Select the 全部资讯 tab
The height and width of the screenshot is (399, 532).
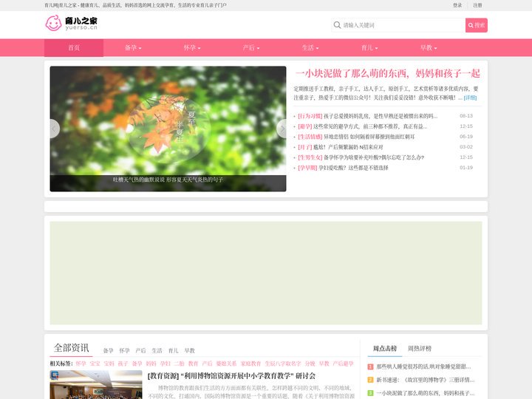[x=71, y=348]
